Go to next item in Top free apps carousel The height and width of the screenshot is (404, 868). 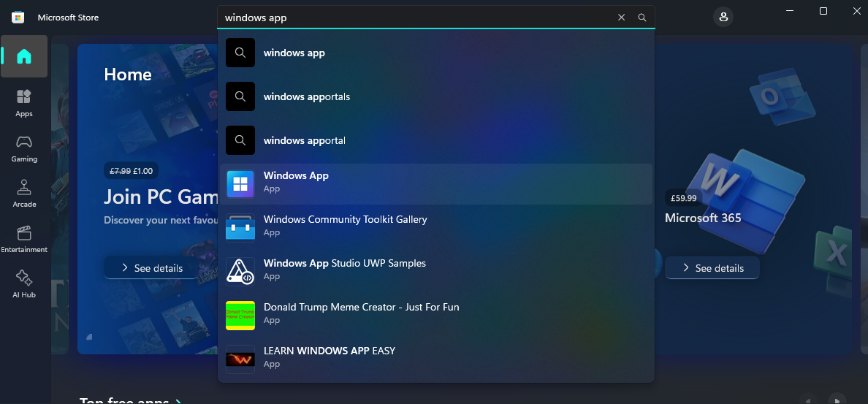point(837,400)
